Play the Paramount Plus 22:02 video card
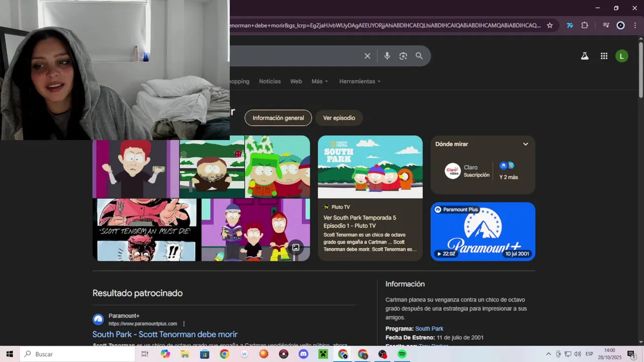644x362 pixels. click(x=483, y=231)
